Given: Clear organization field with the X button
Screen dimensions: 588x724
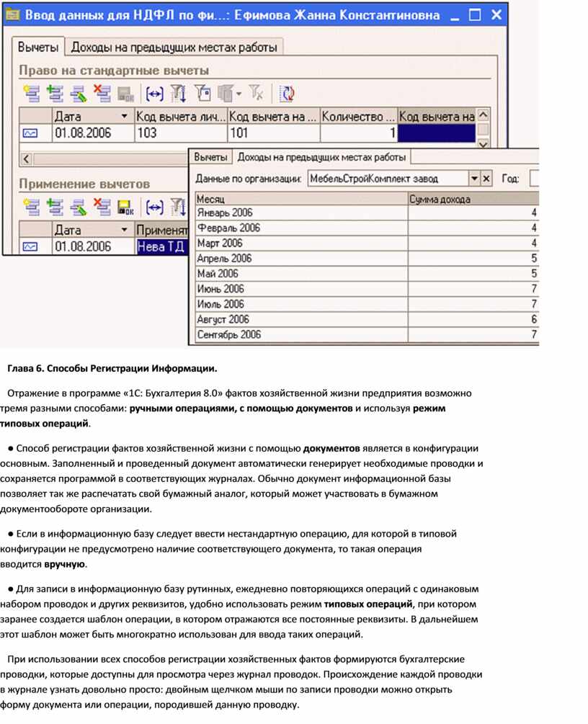Looking at the screenshot, I should click(x=486, y=178).
